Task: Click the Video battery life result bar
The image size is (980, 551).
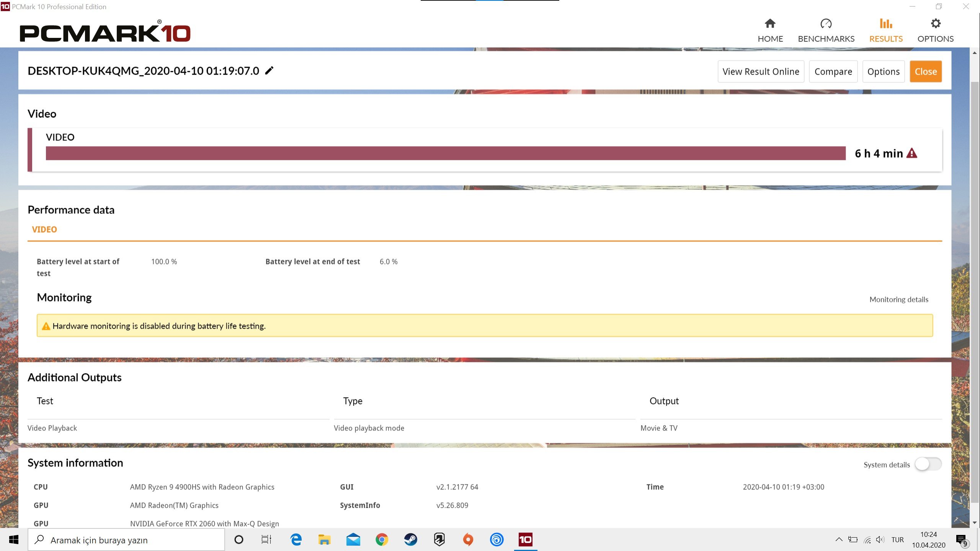Action: (x=445, y=153)
